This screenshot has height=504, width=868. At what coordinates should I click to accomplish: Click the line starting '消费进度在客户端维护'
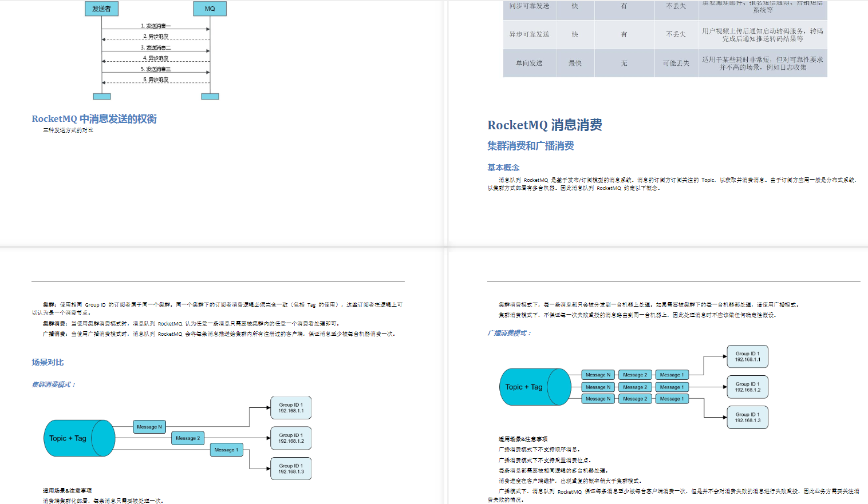point(570,481)
